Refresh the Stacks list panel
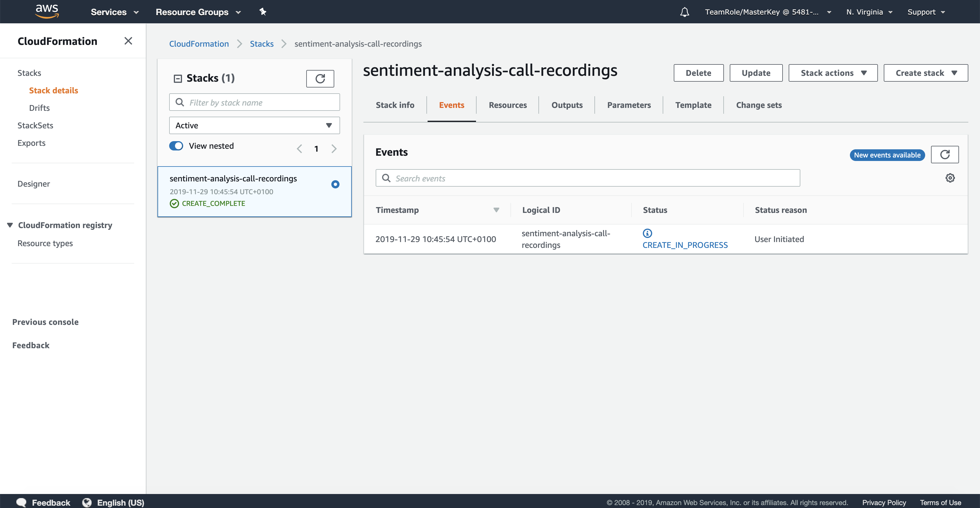The width and height of the screenshot is (980, 508). [x=320, y=79]
